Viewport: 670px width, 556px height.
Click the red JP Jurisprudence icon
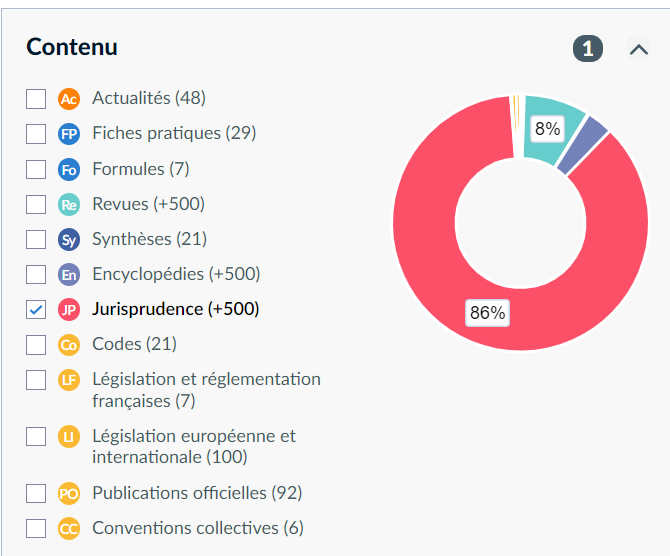tap(69, 310)
